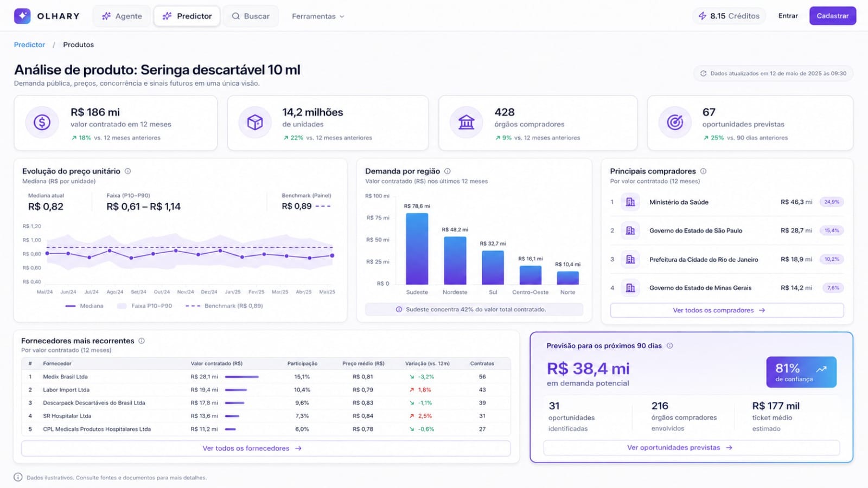Click the Nordeste bar in the chart
The height and width of the screenshot is (488, 868).
[455, 261]
